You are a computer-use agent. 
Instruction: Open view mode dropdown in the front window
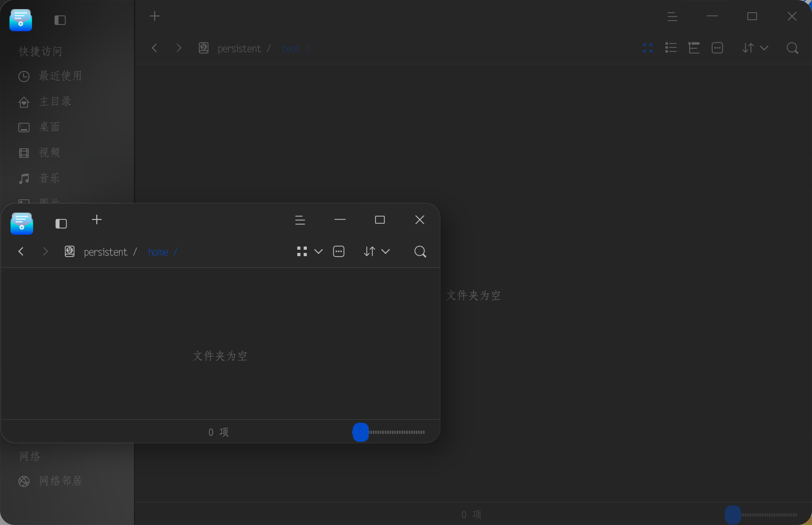(x=310, y=251)
